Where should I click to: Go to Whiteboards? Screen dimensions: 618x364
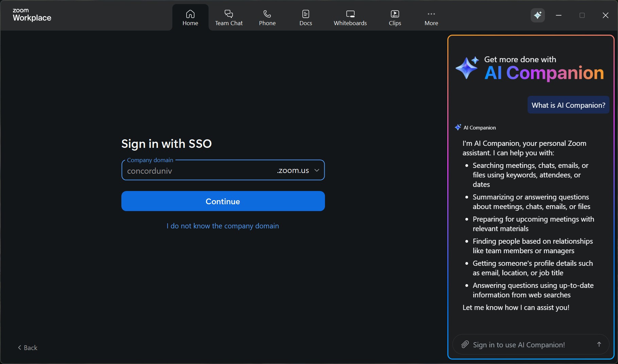(x=350, y=18)
